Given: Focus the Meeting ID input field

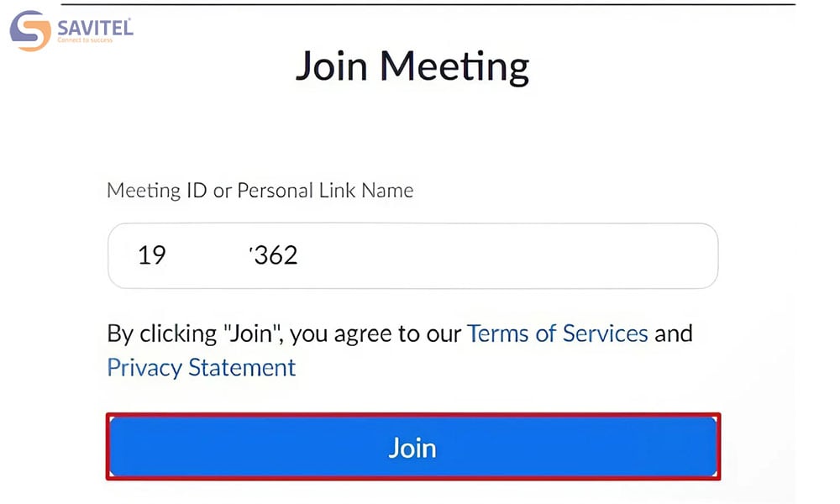Looking at the screenshot, I should tap(413, 255).
